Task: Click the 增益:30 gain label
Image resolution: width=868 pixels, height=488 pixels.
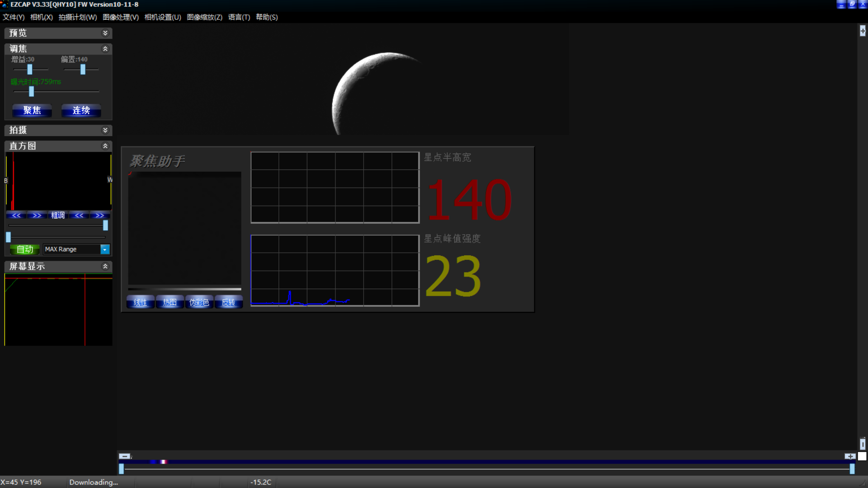Action: (23, 59)
